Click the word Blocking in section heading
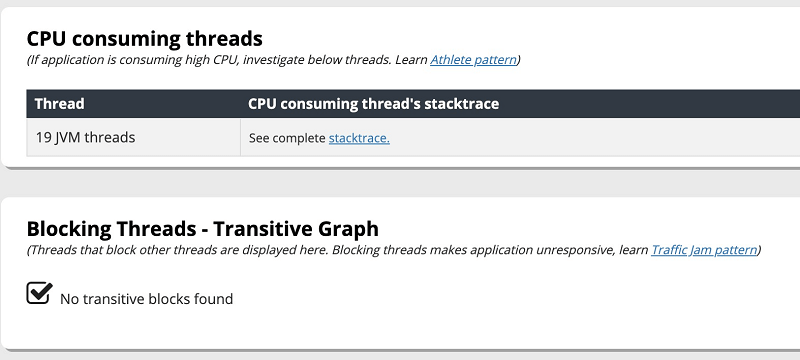Screen dimensions: 800x360 69,228
